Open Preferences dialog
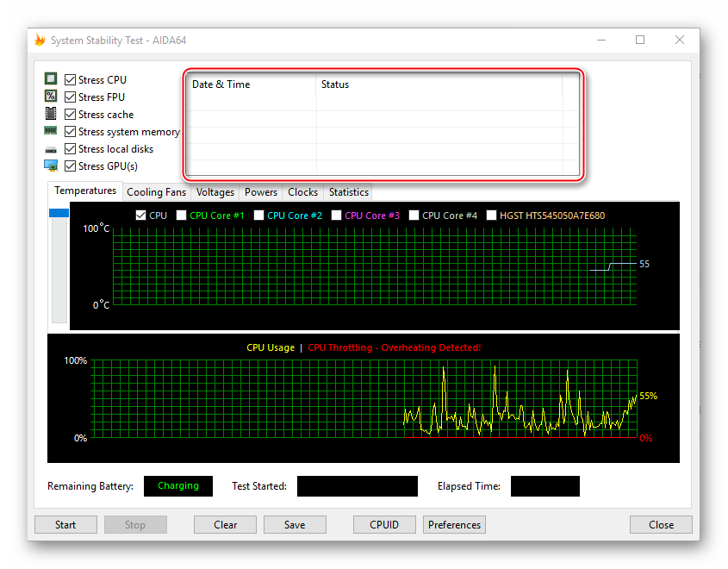The width and height of the screenshot is (728, 569). point(454,524)
